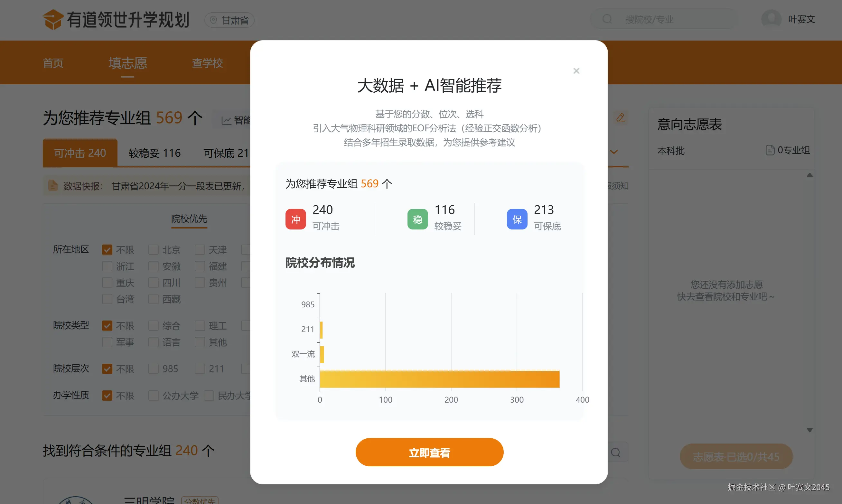Toggle the 985 school level checkbox

pyautogui.click(x=153, y=369)
